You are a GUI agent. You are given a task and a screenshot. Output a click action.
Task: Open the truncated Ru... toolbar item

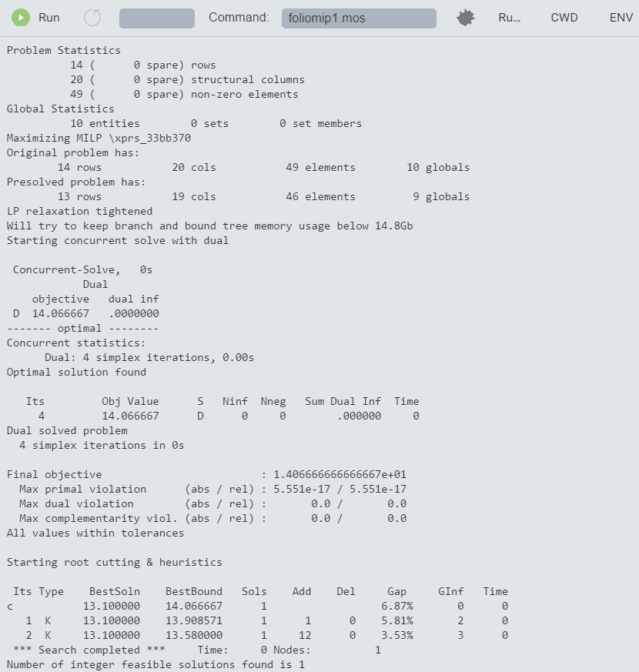510,18
